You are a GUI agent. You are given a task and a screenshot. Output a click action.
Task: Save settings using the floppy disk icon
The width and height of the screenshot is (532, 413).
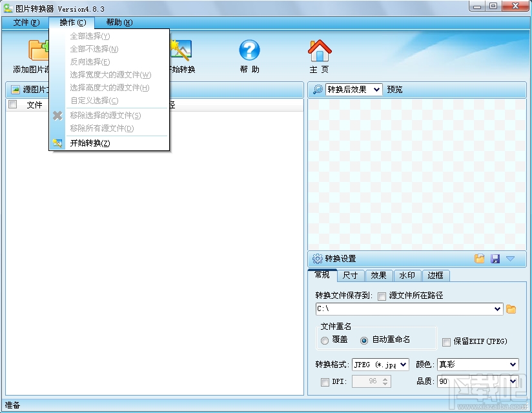tap(496, 259)
